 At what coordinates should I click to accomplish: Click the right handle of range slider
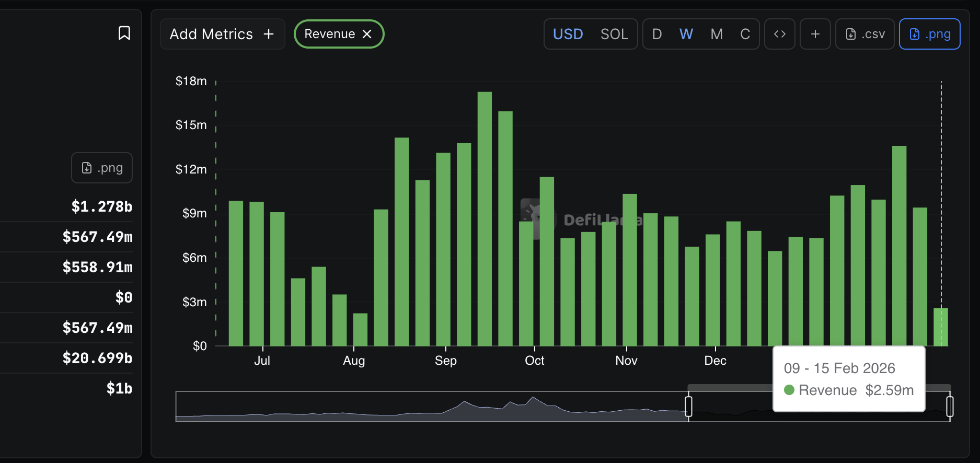950,406
